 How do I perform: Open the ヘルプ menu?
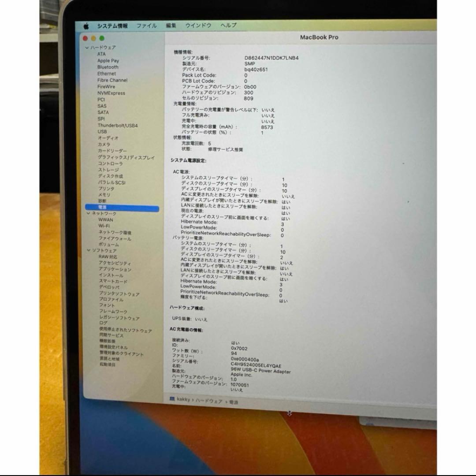point(228,26)
